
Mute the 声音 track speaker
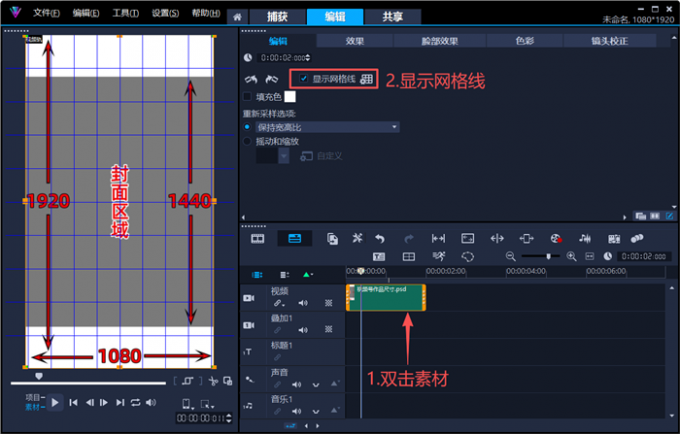coord(297,385)
